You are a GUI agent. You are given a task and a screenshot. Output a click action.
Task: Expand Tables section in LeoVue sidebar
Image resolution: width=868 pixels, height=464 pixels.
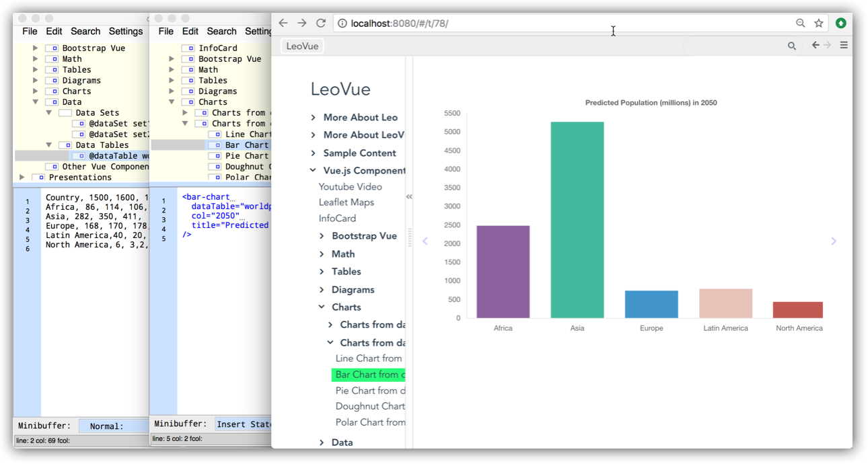coord(322,272)
